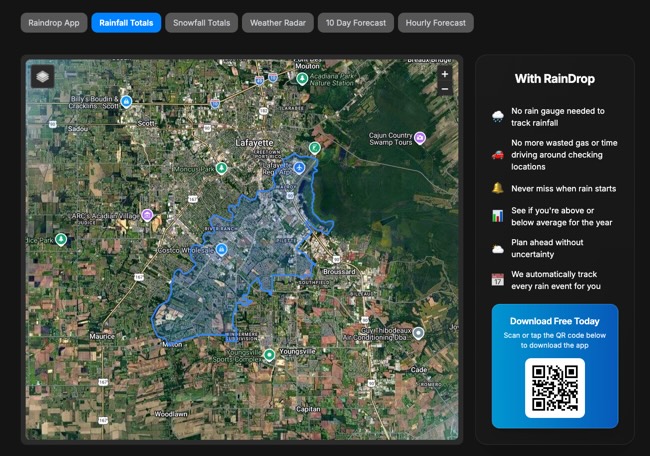Click the bell notification feature icon
The width and height of the screenshot is (650, 456).
pyautogui.click(x=498, y=188)
